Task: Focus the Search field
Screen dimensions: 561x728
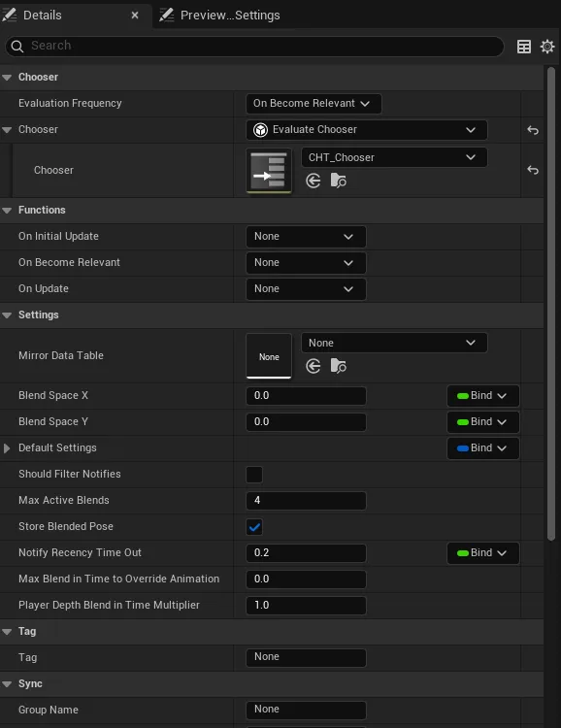Action: [254, 46]
